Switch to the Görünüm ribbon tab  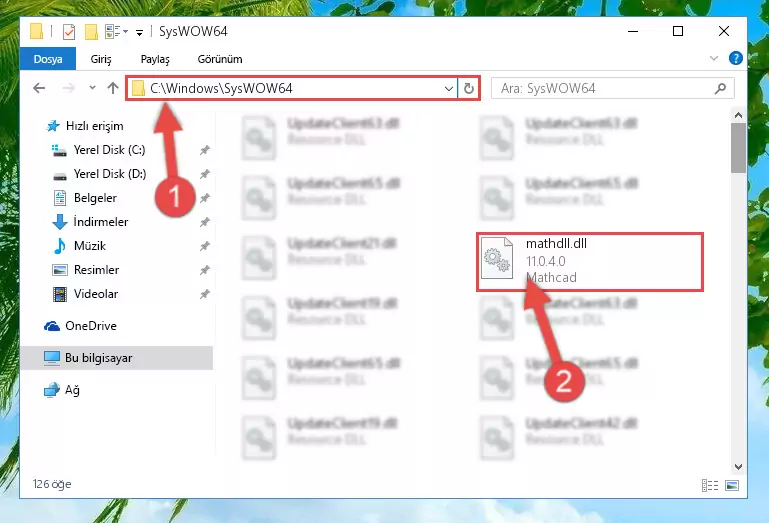[220, 59]
